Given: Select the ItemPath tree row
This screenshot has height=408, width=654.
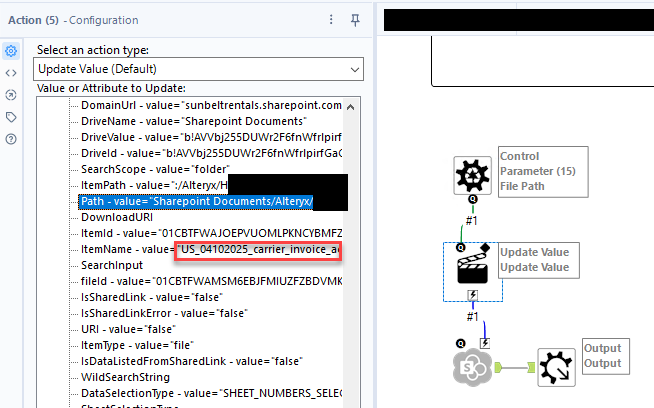Looking at the screenshot, I should (x=154, y=185).
